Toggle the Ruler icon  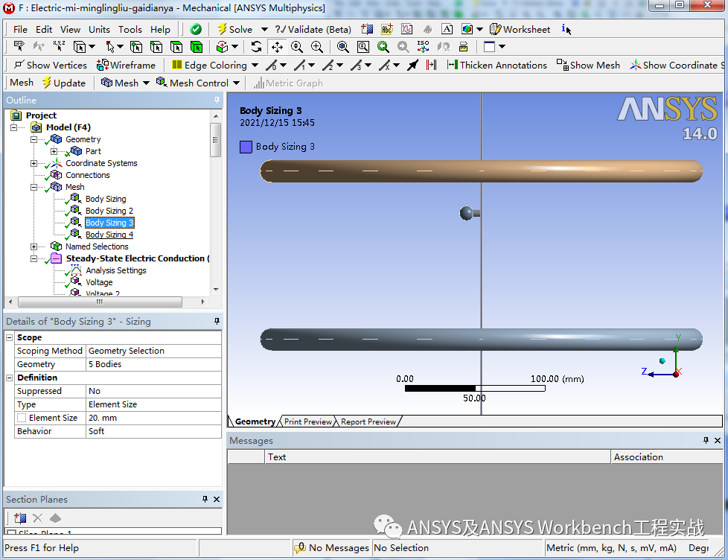pos(463,46)
